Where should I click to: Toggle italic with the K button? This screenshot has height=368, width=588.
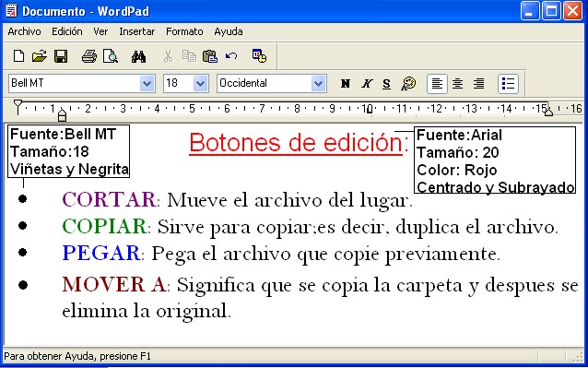367,83
